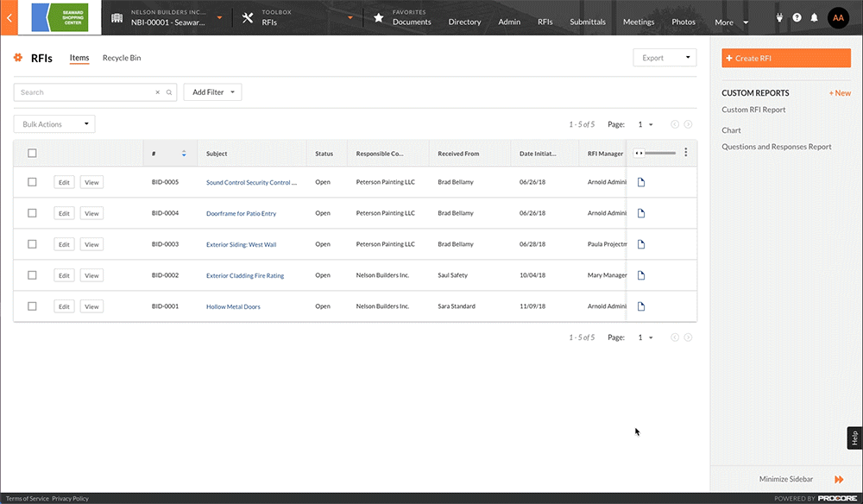The height and width of the screenshot is (504, 863).
Task: Open the help question mark icon
Action: pos(797,18)
